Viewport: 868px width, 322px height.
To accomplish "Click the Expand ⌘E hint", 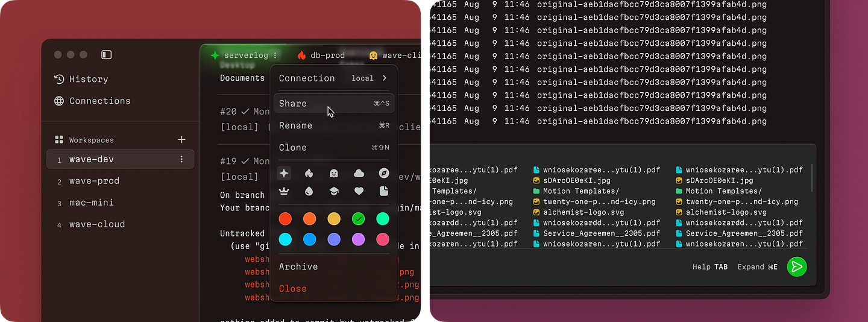I will 758,267.
